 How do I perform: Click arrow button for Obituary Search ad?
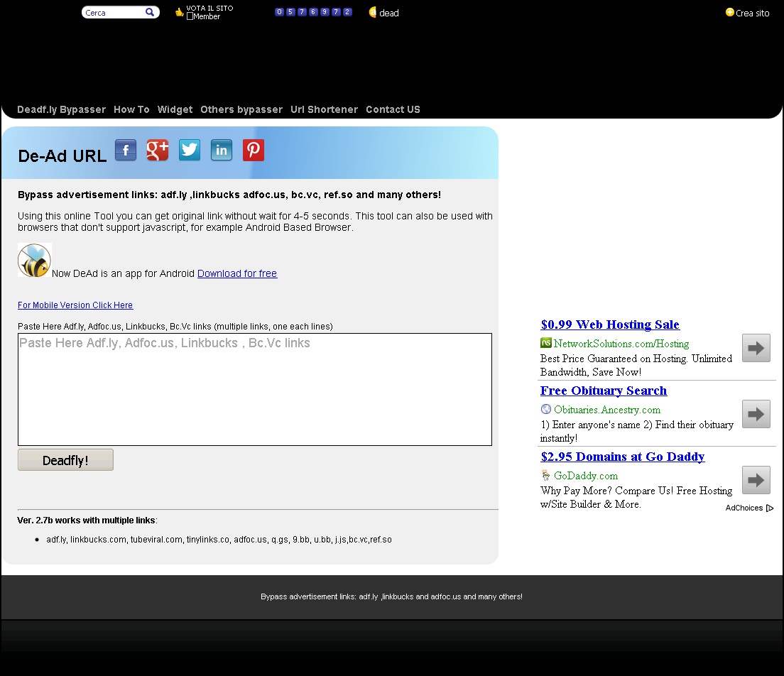tap(756, 414)
